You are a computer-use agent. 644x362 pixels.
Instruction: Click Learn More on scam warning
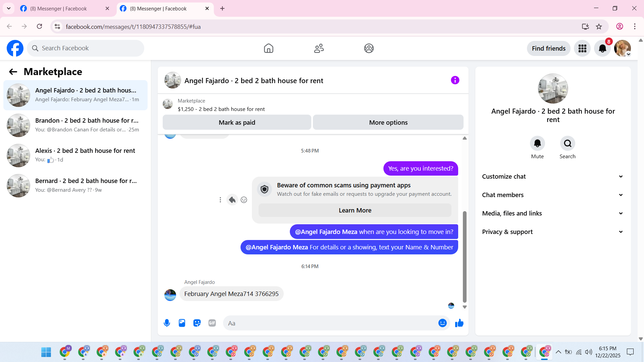point(355,210)
